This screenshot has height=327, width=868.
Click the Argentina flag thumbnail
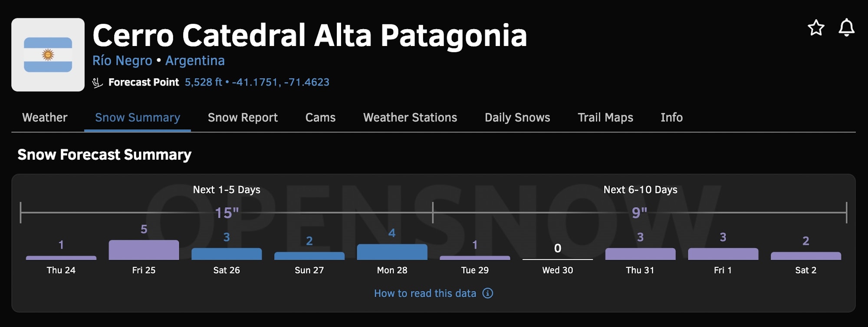click(x=48, y=55)
